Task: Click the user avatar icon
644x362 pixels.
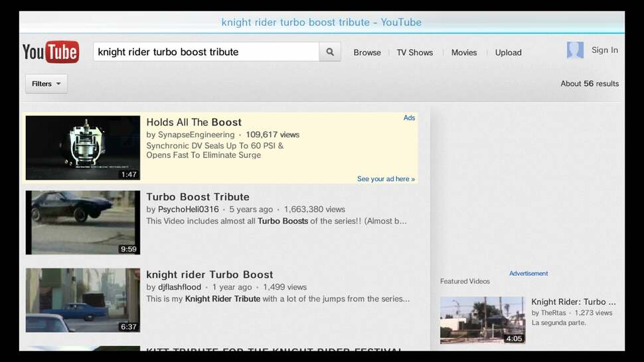Action: 575,50
